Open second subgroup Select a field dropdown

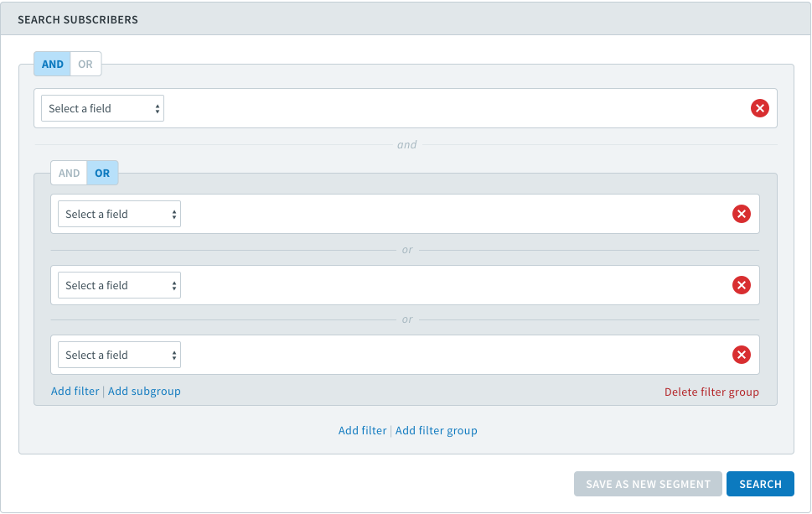pos(119,285)
